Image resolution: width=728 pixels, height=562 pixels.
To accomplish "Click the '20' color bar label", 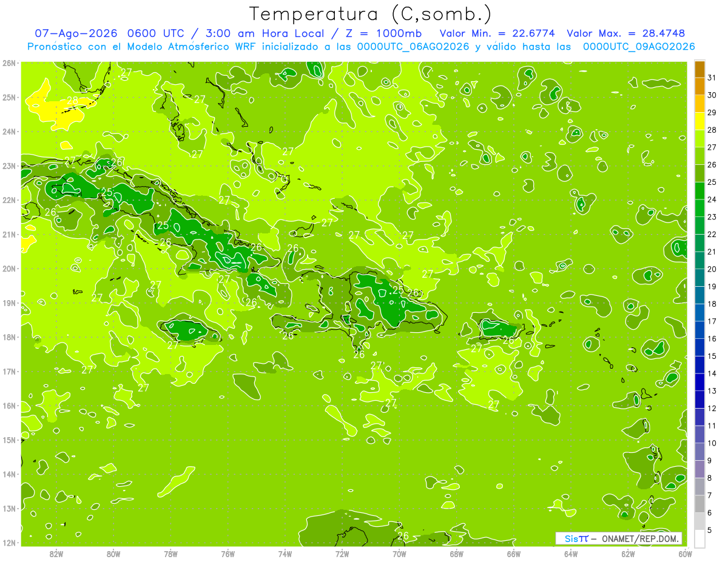I will pos(712,269).
